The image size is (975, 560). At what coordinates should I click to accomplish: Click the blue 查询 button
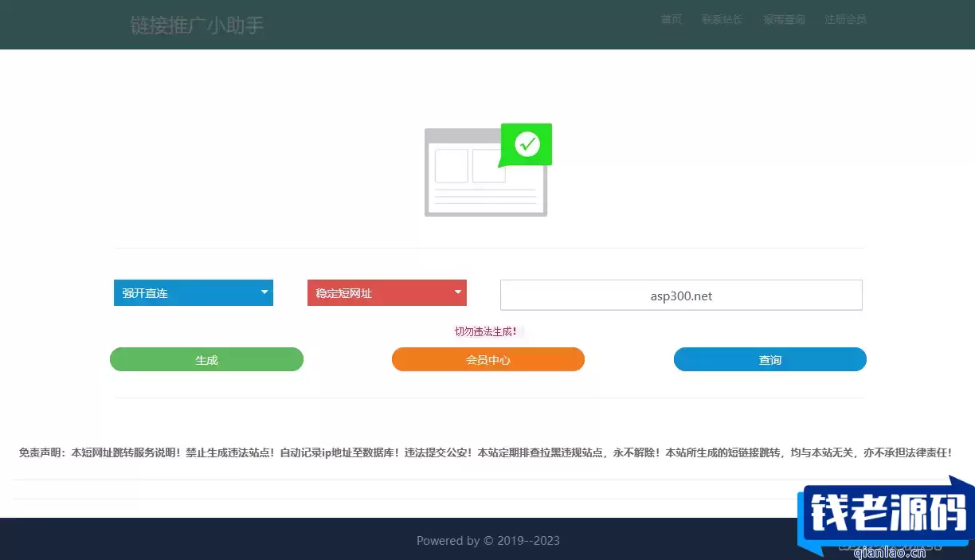pos(770,359)
